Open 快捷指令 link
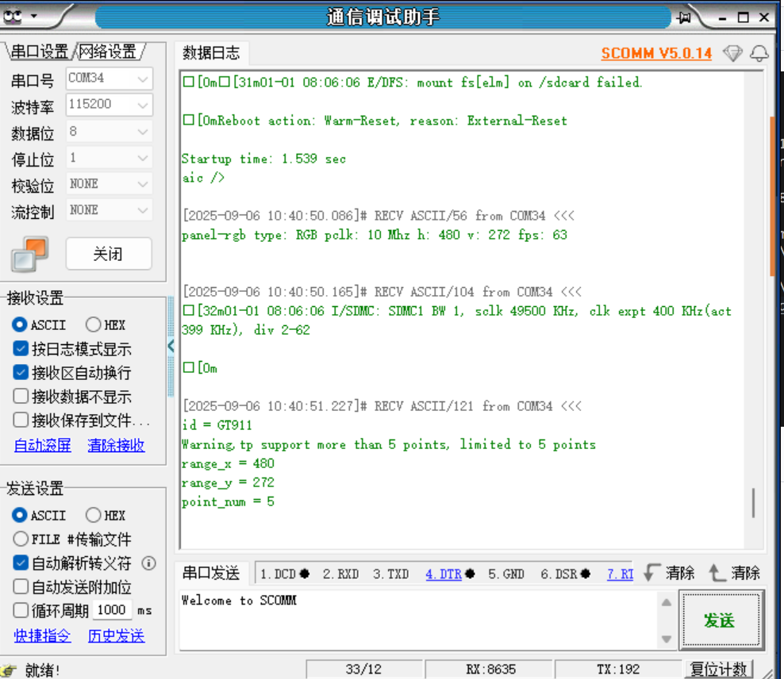Viewport: 784px width, 679px height. tap(43, 636)
